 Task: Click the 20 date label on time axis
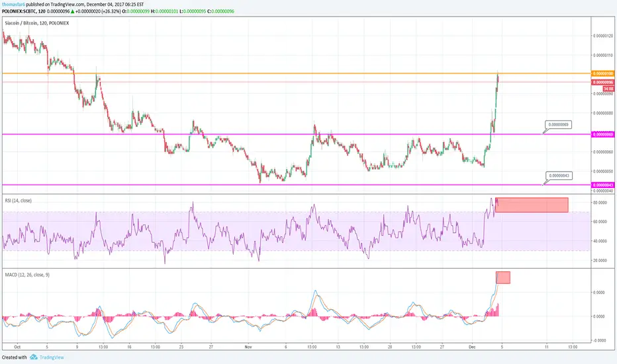pos(390,347)
